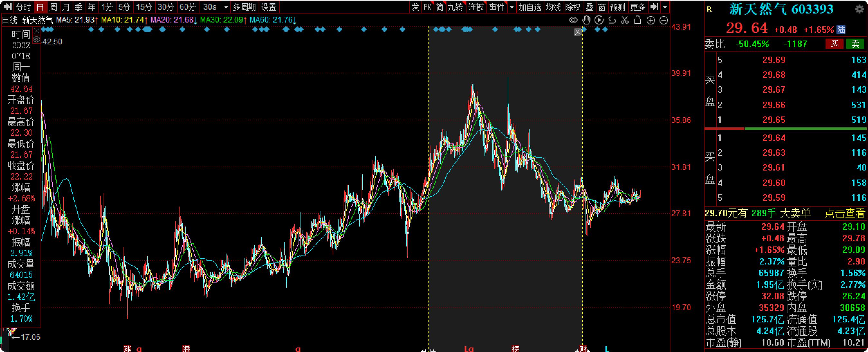The image size is (868, 352).
Task: Switch to the 分时 intraday tab
Action: click(x=23, y=7)
